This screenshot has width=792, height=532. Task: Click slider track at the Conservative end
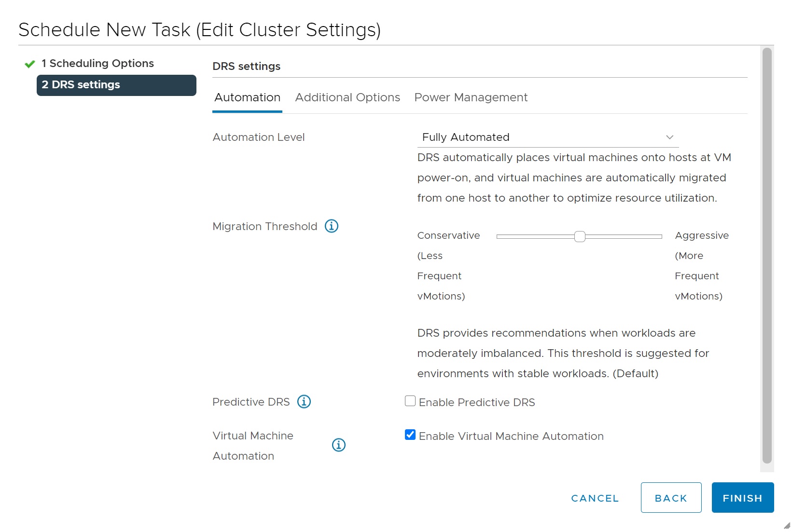pyautogui.click(x=500, y=236)
